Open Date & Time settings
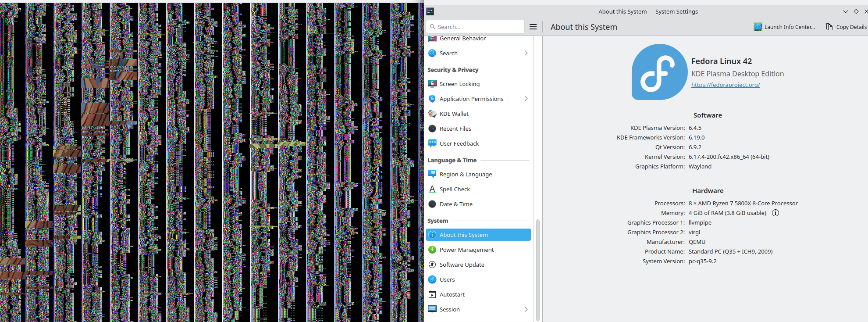The width and height of the screenshot is (868, 322). 456,204
